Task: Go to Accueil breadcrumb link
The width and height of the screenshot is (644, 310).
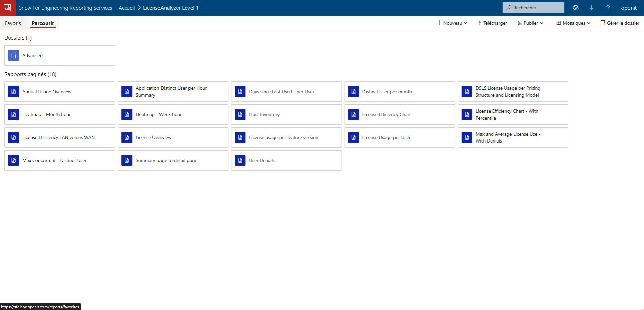Action: tap(127, 8)
